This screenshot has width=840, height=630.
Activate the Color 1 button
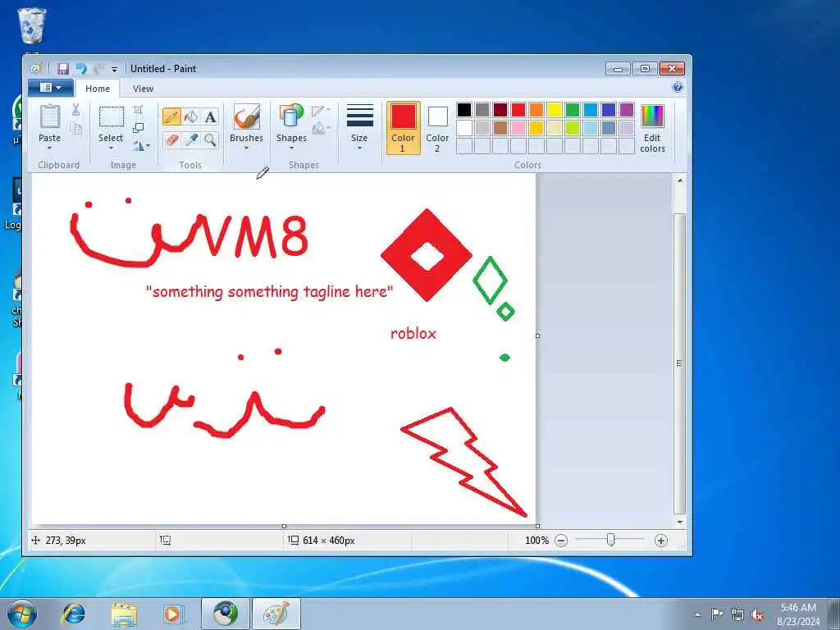403,128
